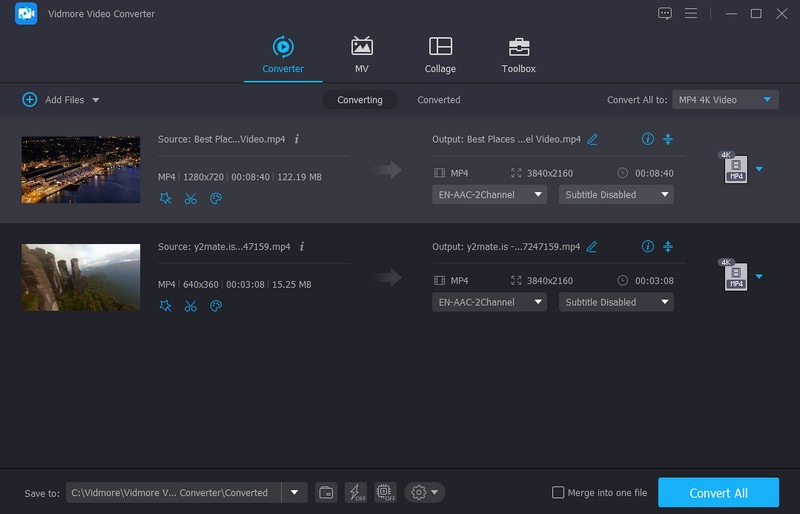Open the Converter tab
The height and width of the screenshot is (514, 800).
(283, 55)
